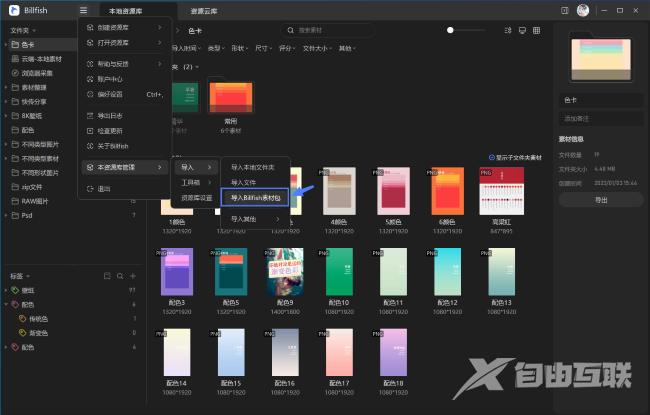Select 资源库设置 menu entry
The width and height of the screenshot is (650, 415).
(x=196, y=198)
